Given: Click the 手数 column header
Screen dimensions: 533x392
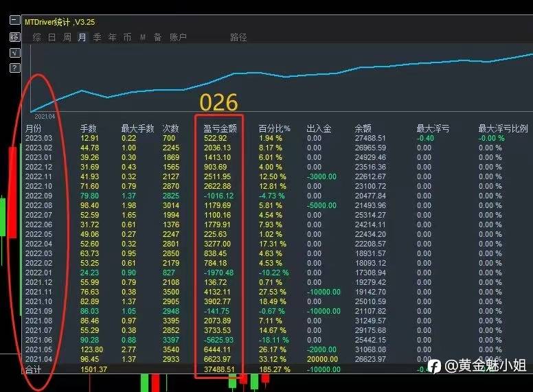Looking at the screenshot, I should click(x=89, y=128).
